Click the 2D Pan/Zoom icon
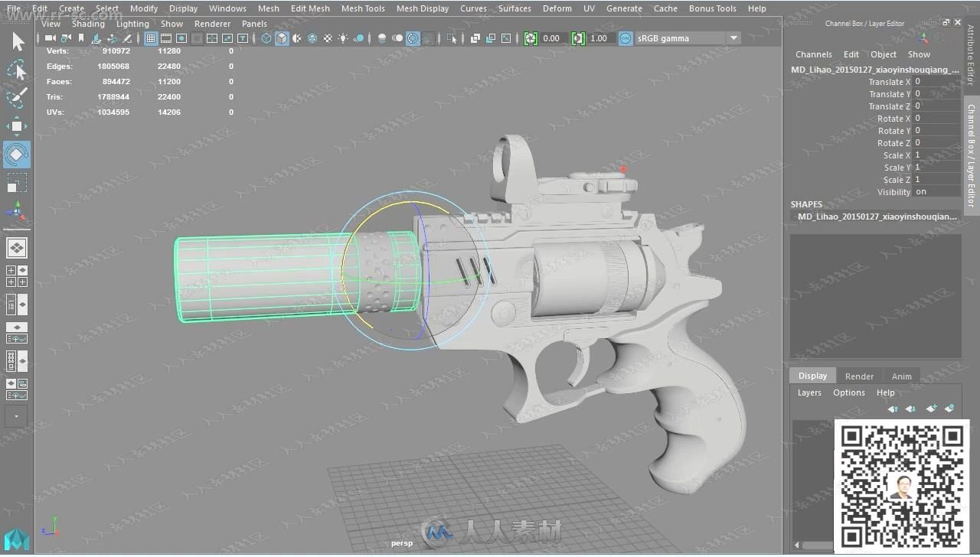The height and width of the screenshot is (557, 980). pos(112,38)
